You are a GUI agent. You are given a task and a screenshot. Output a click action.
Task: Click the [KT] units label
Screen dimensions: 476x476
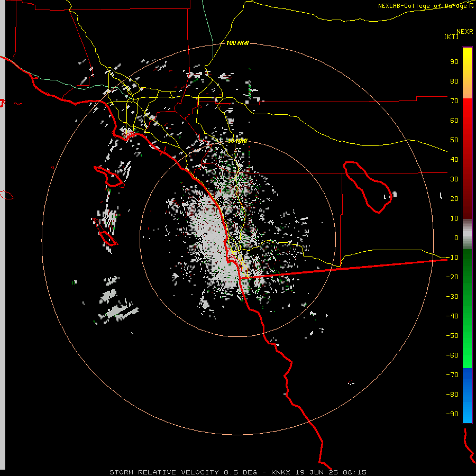click(451, 36)
